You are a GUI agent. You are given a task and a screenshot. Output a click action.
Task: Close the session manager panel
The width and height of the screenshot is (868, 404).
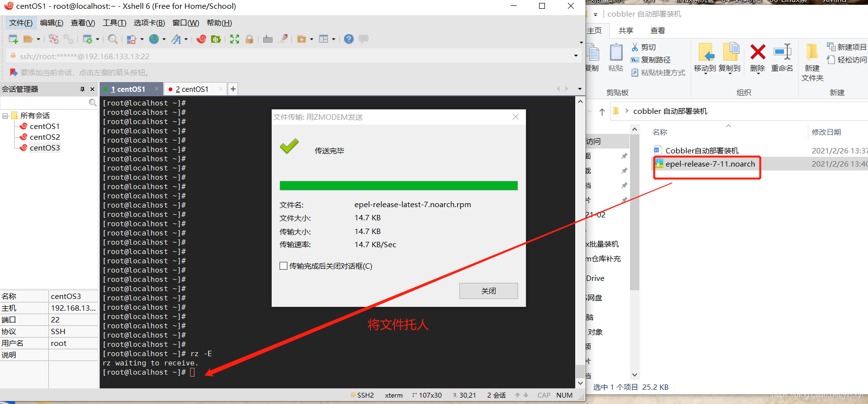click(x=92, y=89)
